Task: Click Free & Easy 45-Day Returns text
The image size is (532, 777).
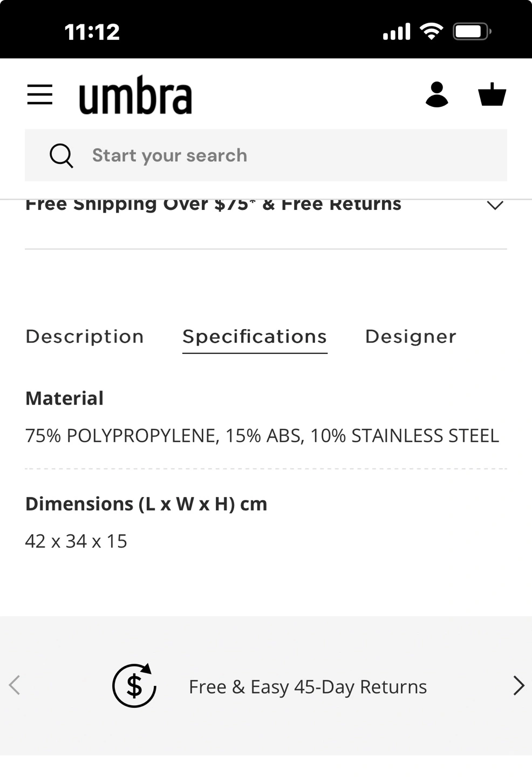Action: [x=308, y=687]
